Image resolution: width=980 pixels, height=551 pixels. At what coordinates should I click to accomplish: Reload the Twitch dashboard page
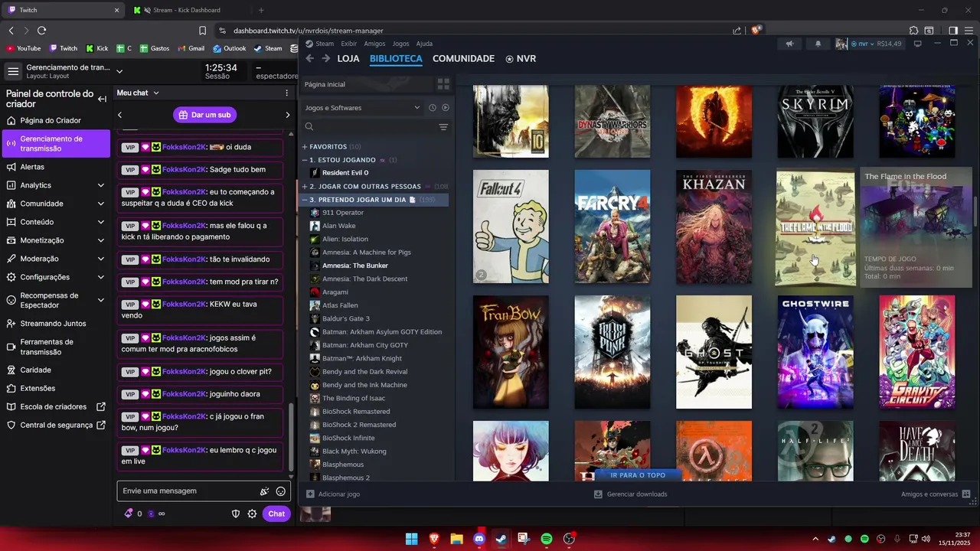point(41,31)
